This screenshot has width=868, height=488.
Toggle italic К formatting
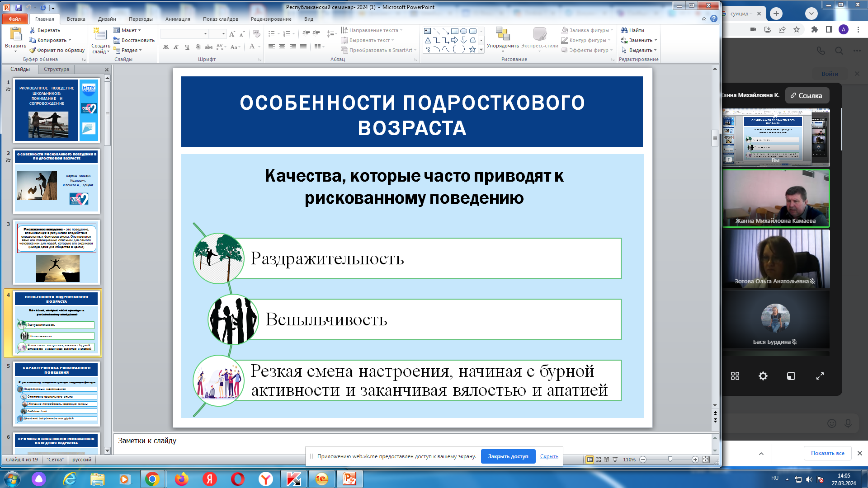tap(176, 47)
